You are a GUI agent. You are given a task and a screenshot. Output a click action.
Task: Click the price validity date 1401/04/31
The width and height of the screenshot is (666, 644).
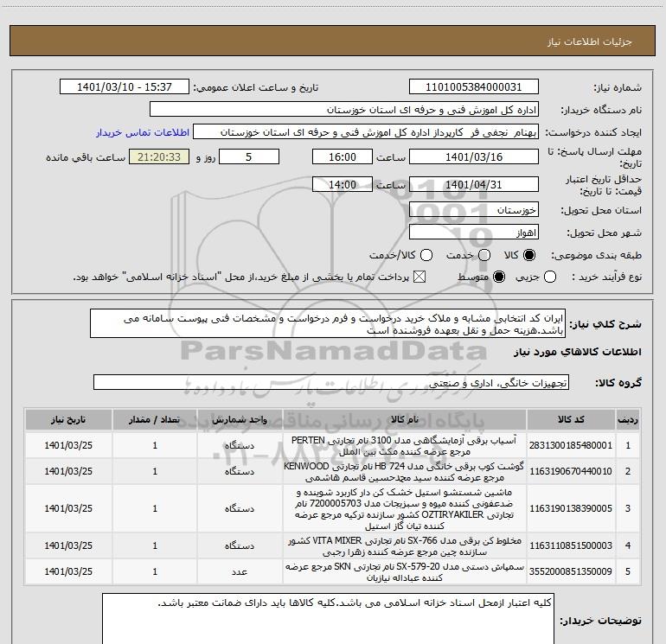coord(474,184)
